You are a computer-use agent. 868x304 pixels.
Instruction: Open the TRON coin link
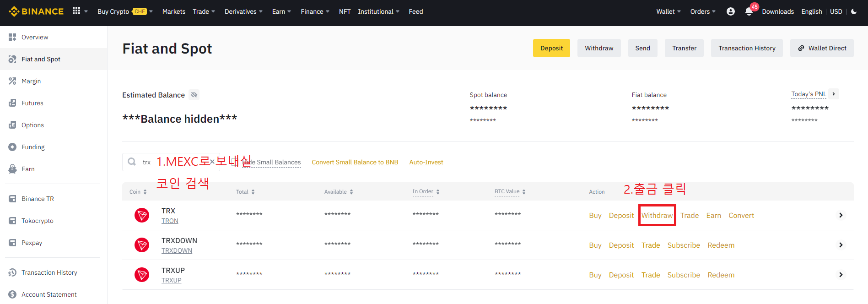click(170, 221)
